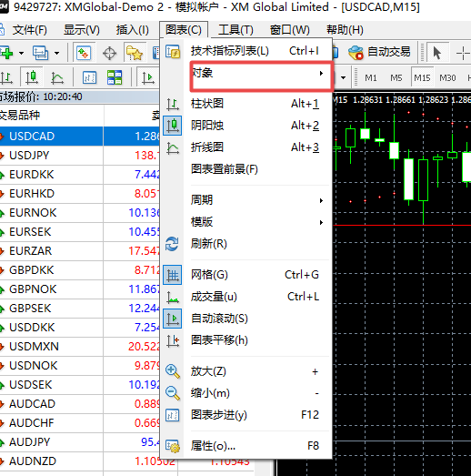Toggle the auto scroll toolbar icon

coord(147,77)
